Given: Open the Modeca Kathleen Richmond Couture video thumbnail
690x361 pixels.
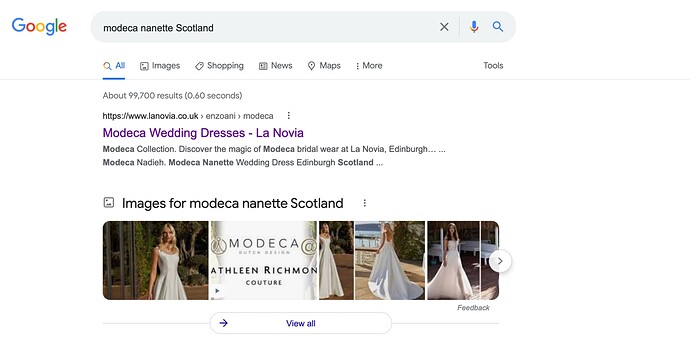Looking at the screenshot, I should 264,261.
